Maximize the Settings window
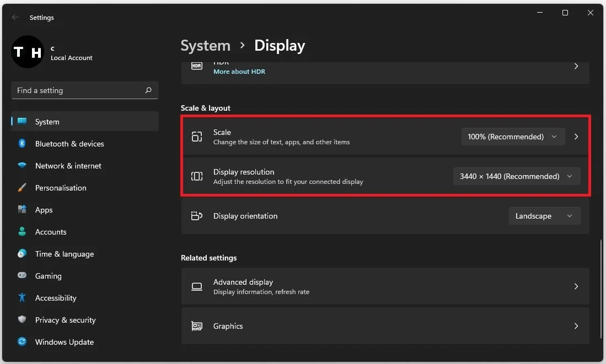 click(565, 13)
